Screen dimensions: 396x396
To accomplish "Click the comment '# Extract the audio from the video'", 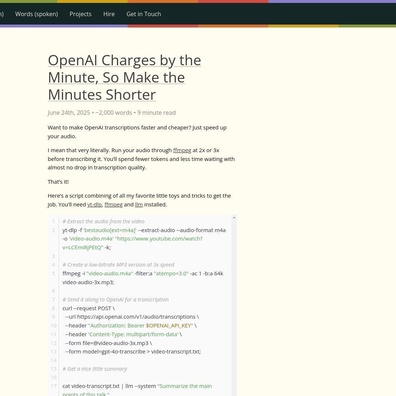I will pos(103,221).
